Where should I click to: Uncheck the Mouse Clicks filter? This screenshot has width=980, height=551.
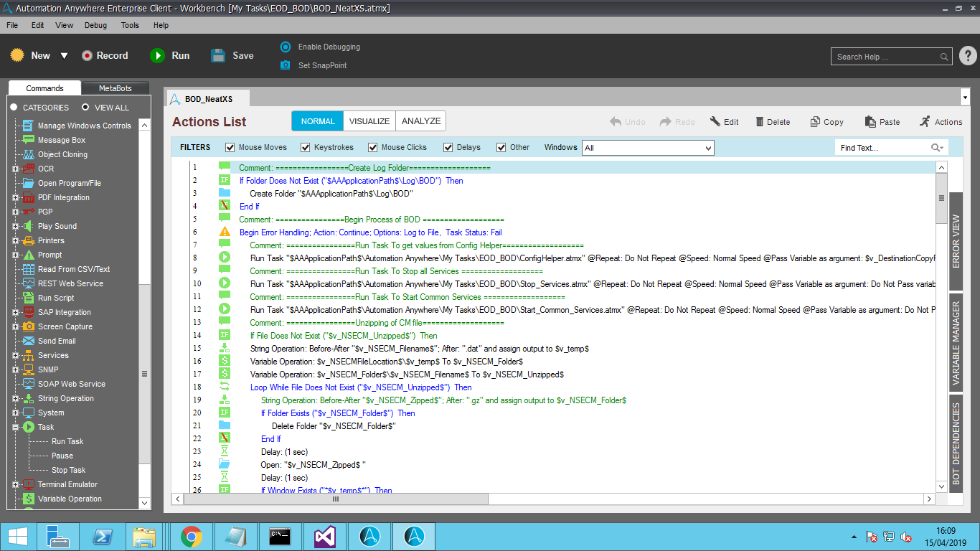point(373,148)
